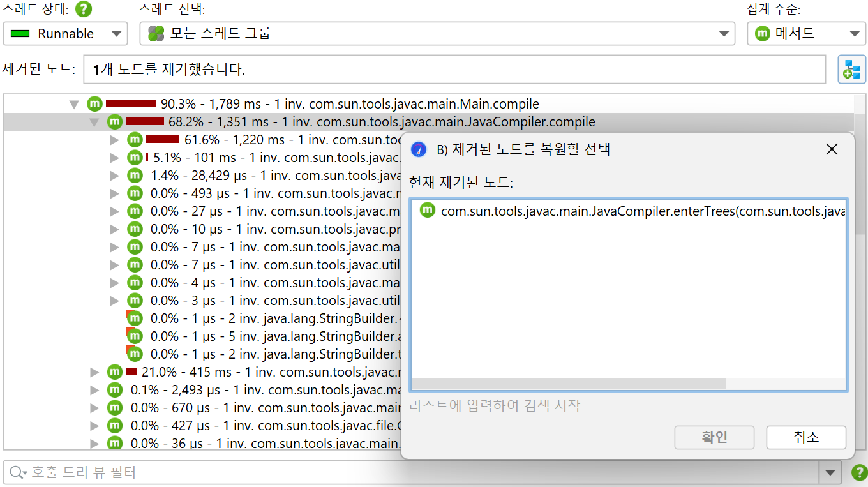Click method icon of 3 µs row
This screenshot has height=487, width=868.
click(135, 301)
